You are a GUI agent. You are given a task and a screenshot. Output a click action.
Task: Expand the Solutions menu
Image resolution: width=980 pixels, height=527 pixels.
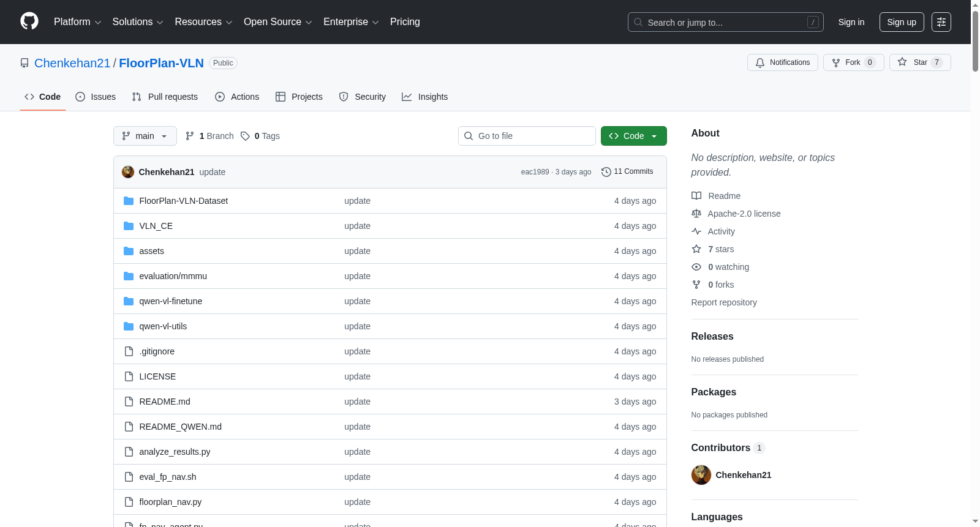[138, 22]
